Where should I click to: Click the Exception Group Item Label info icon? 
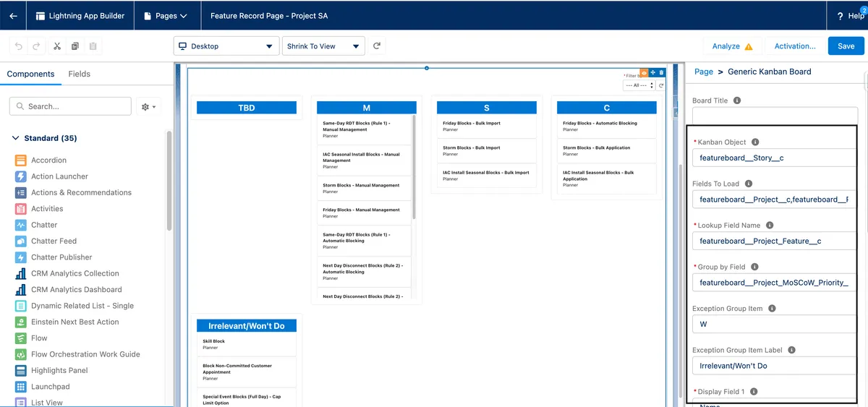791,350
